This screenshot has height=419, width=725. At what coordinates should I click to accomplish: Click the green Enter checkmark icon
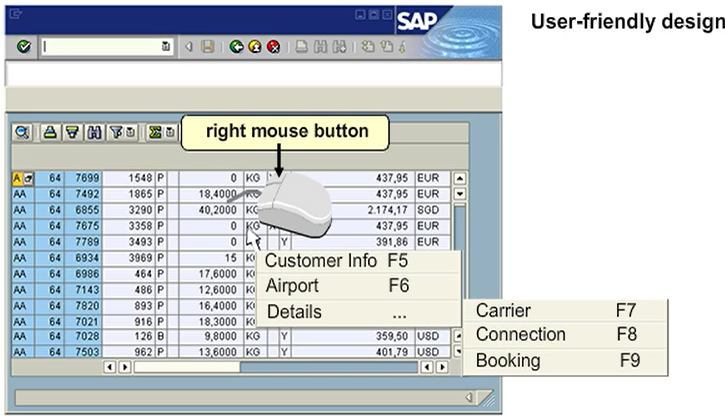[x=24, y=47]
